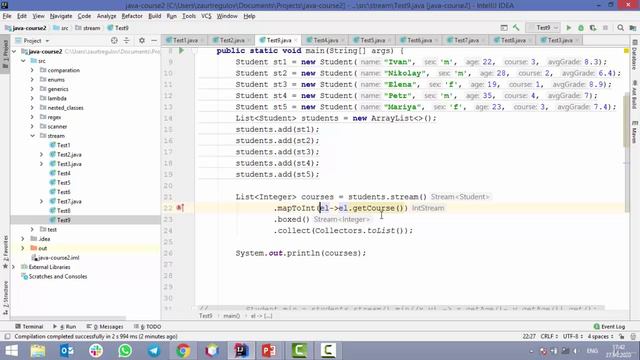The height and width of the screenshot is (360, 640).
Task: Open the VCS menu
Action: 206,16
